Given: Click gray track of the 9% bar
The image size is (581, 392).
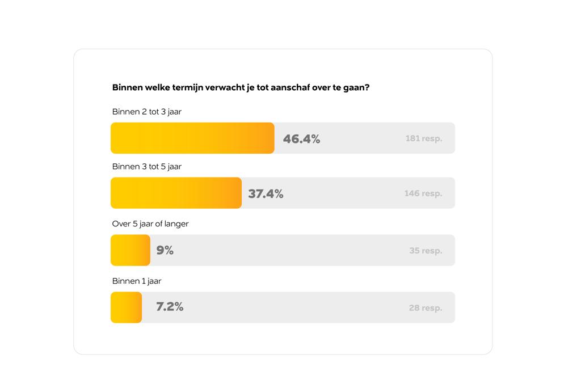Looking at the screenshot, I should 302,250.
